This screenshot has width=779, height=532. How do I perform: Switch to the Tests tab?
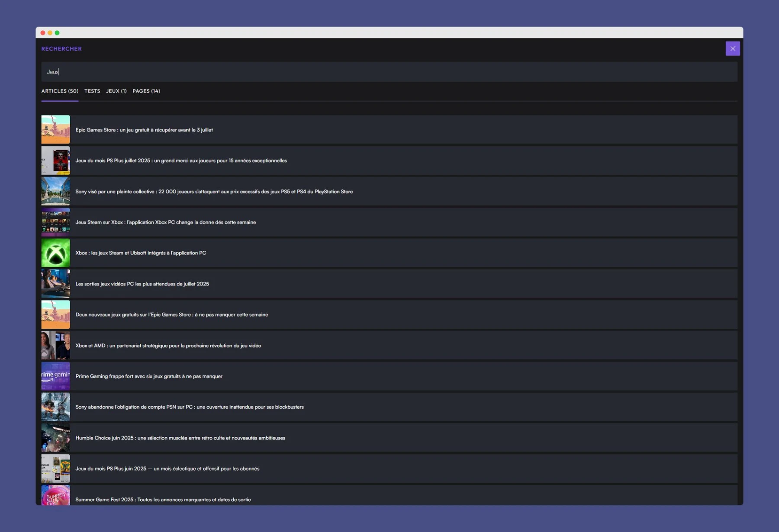92,91
